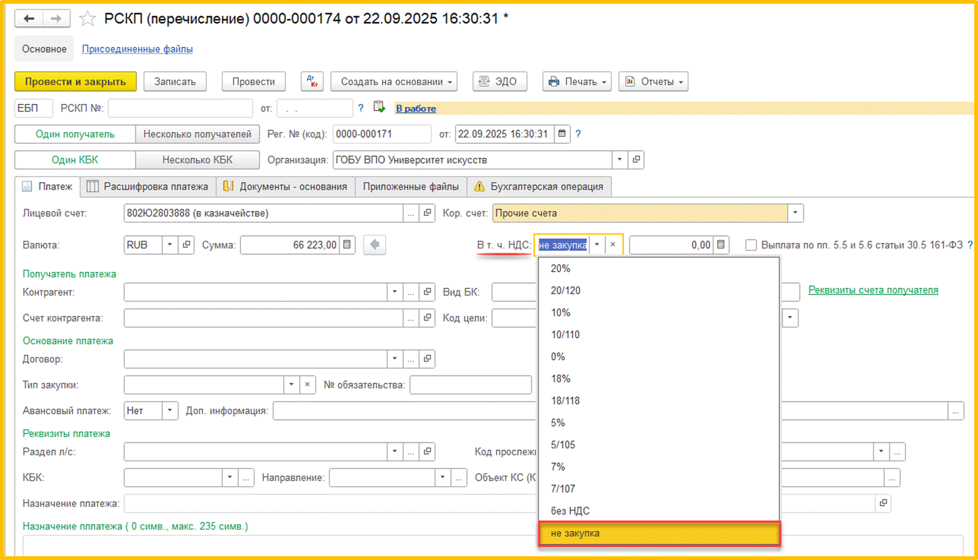Select the Платеж tab
Viewport: 978px width, 560px height.
(x=48, y=186)
